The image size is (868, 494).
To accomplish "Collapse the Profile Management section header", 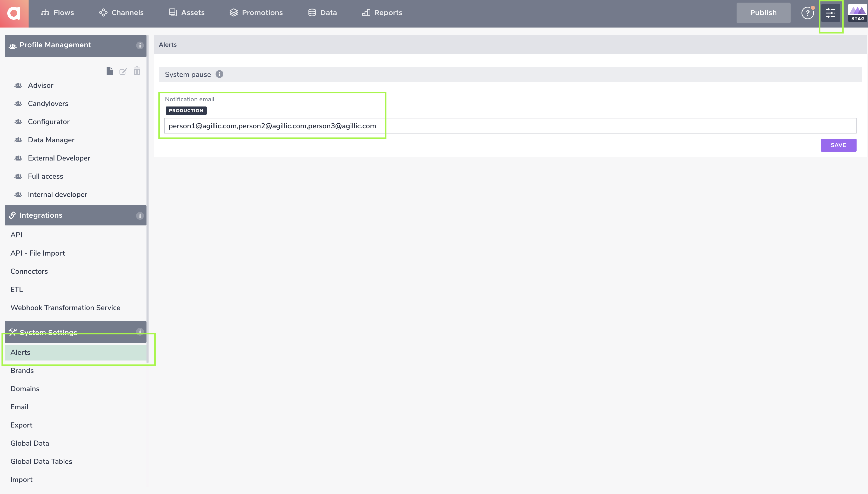I will 75,46.
